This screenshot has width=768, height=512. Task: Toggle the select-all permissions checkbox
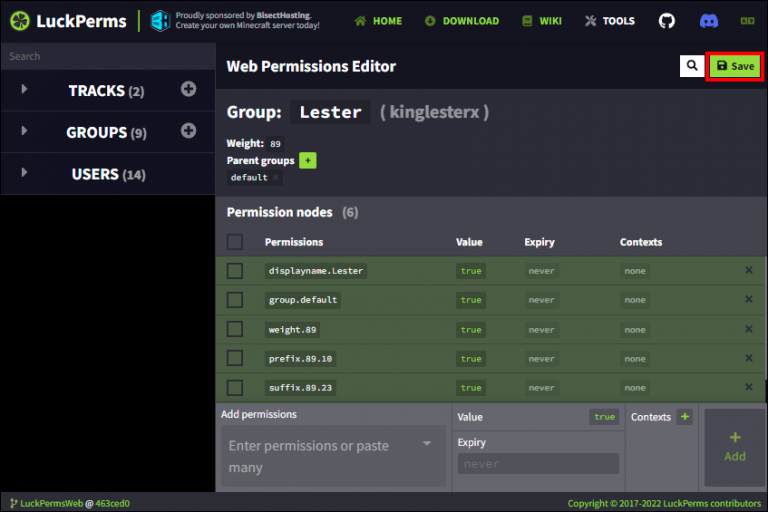tap(235, 242)
